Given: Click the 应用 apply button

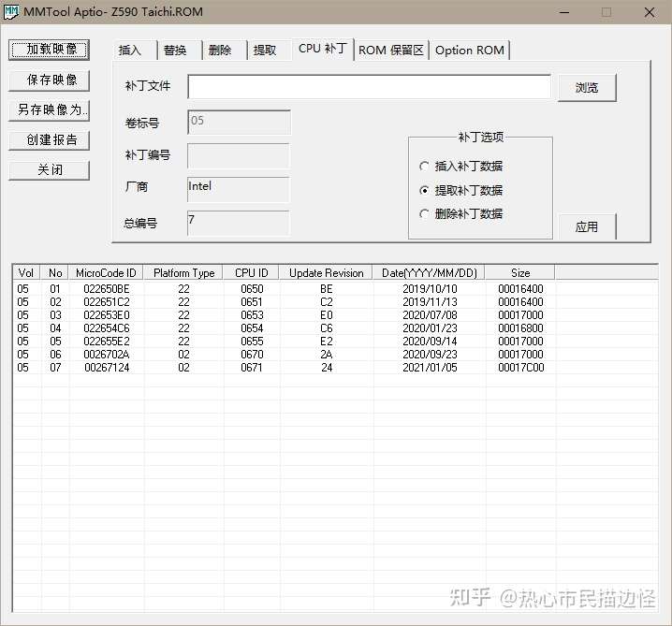Looking at the screenshot, I should click(587, 226).
